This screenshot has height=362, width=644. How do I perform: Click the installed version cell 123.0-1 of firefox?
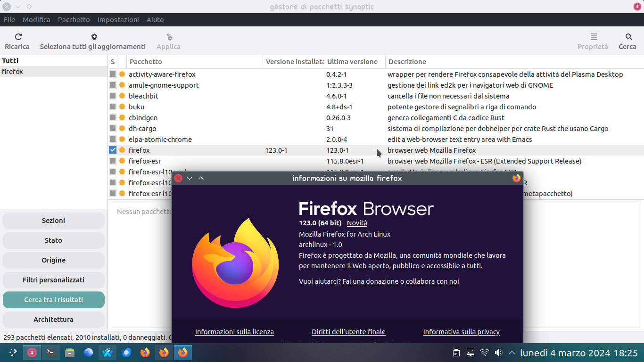pos(276,150)
